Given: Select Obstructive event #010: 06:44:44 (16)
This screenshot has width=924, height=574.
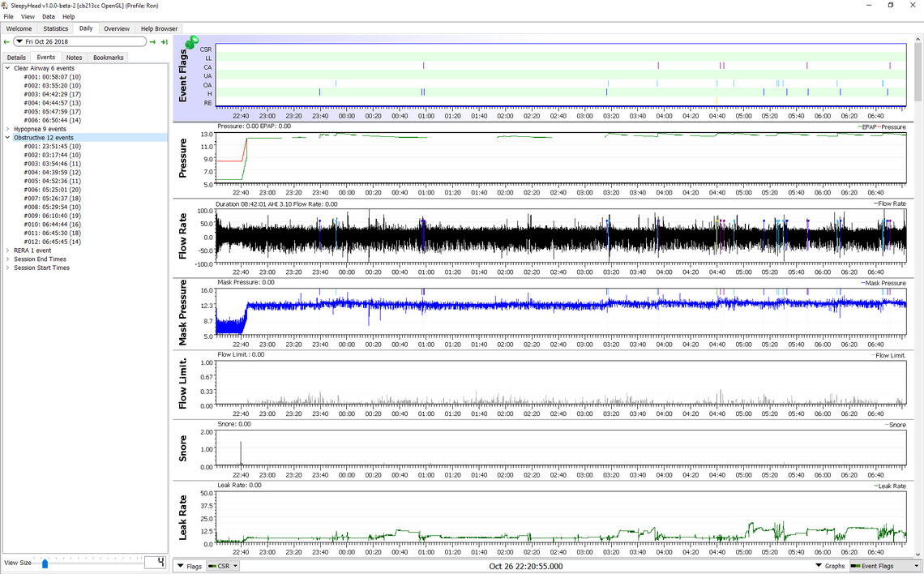Looking at the screenshot, I should [x=53, y=225].
